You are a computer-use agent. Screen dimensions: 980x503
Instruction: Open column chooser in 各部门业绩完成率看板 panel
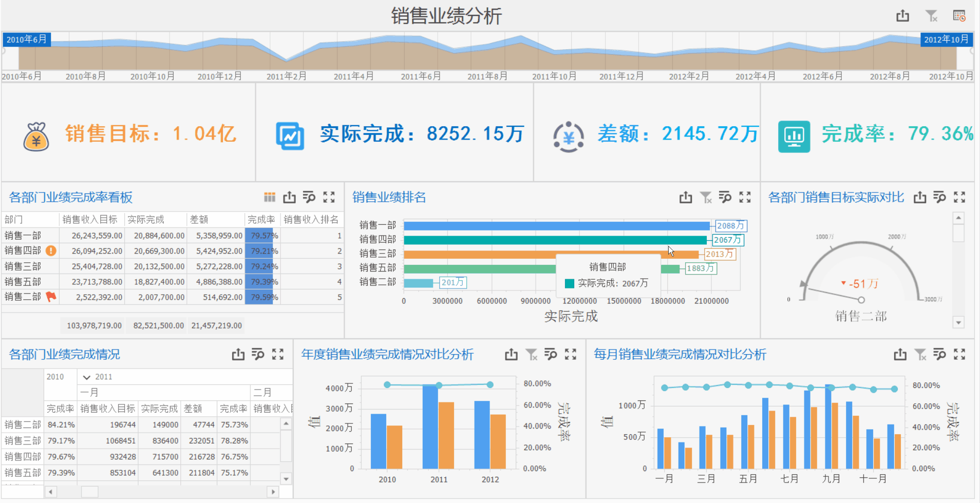[270, 197]
